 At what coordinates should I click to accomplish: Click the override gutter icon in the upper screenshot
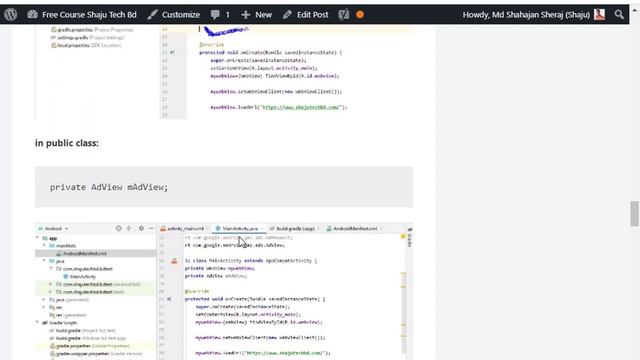pos(173,53)
